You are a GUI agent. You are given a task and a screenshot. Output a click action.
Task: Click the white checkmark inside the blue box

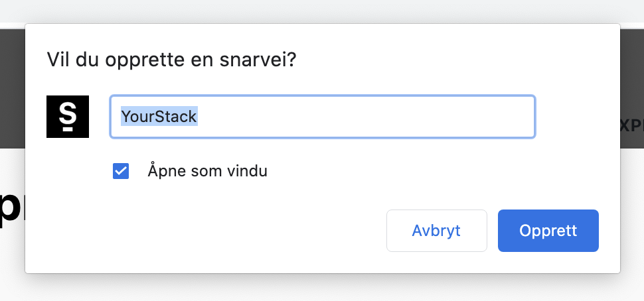pyautogui.click(x=121, y=171)
